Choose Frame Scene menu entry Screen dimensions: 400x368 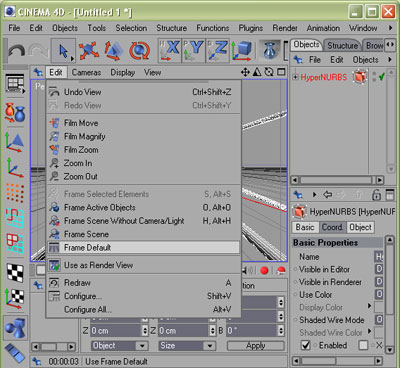pos(143,234)
